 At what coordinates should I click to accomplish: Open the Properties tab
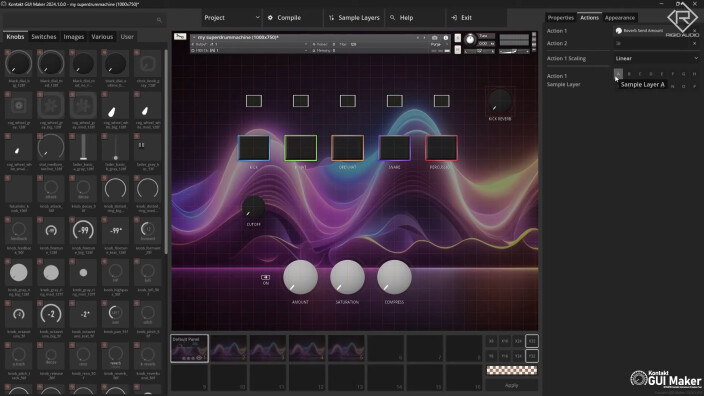(561, 18)
